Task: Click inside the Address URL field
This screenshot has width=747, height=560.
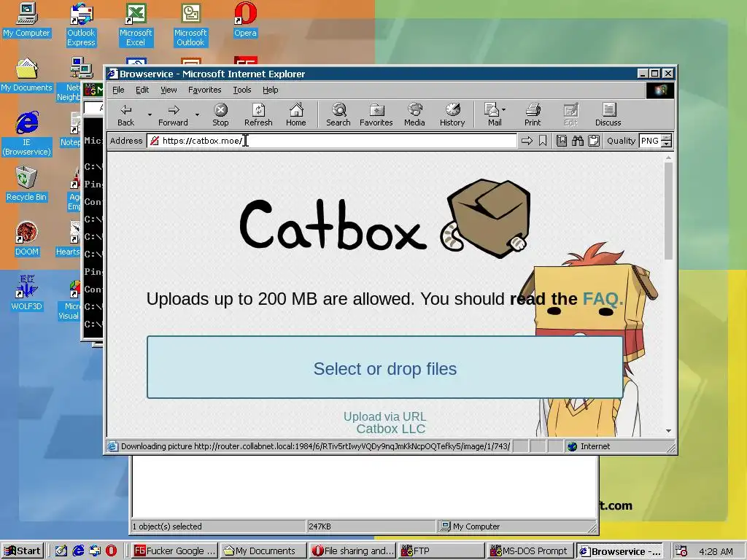Action: pos(332,141)
